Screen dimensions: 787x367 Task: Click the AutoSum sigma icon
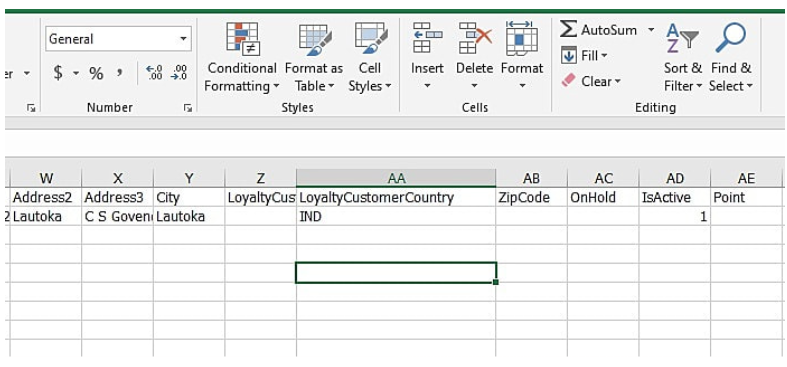click(x=568, y=30)
